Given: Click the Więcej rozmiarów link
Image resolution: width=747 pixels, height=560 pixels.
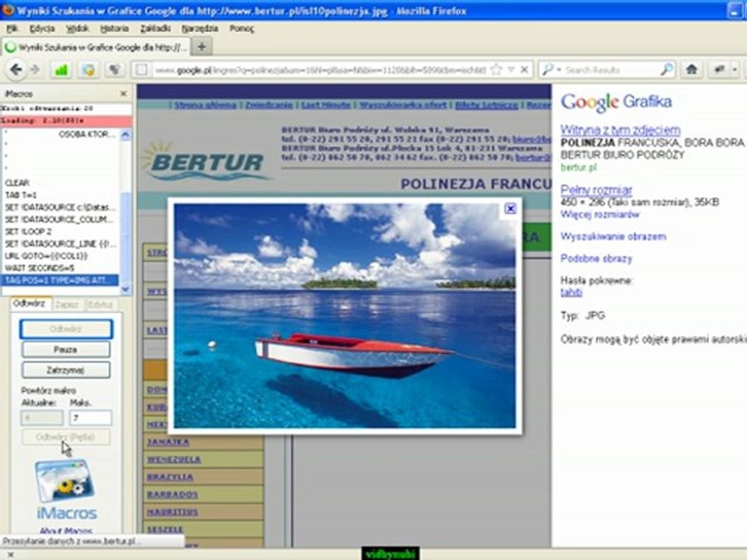Looking at the screenshot, I should coord(600,214).
